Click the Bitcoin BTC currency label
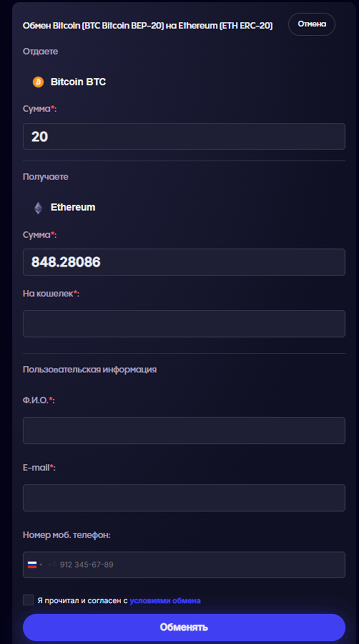This screenshot has height=644, width=359. (x=79, y=82)
